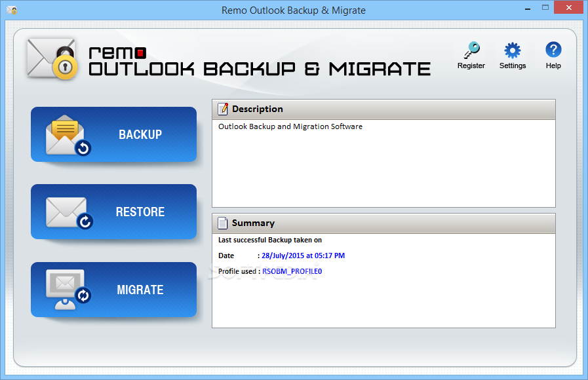Click the backup date 28/July/2015 at 05:17 PM

pos(303,256)
